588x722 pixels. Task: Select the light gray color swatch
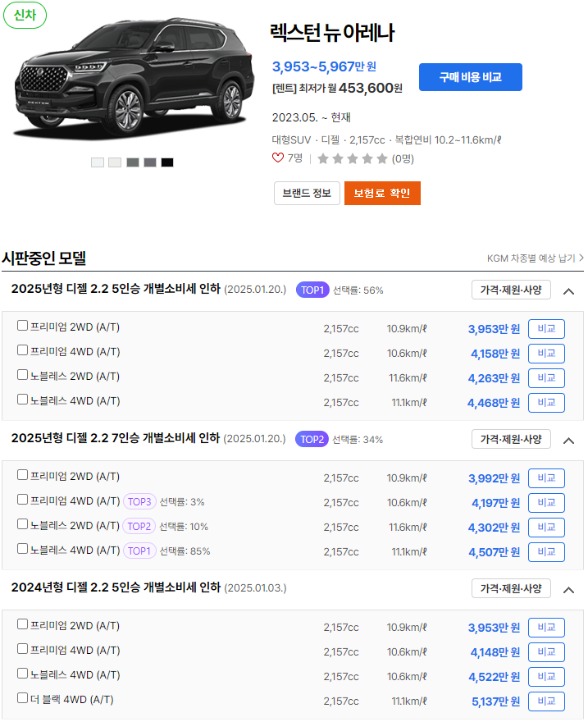click(x=115, y=162)
